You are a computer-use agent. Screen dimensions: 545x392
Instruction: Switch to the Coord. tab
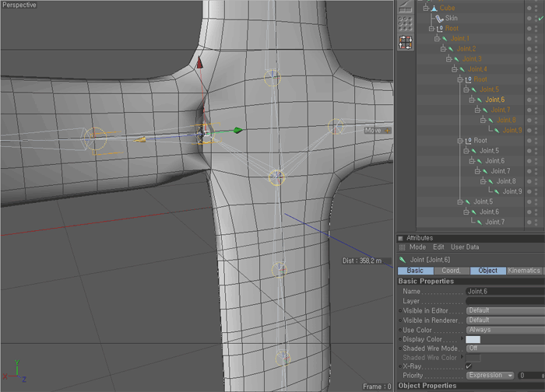451,271
